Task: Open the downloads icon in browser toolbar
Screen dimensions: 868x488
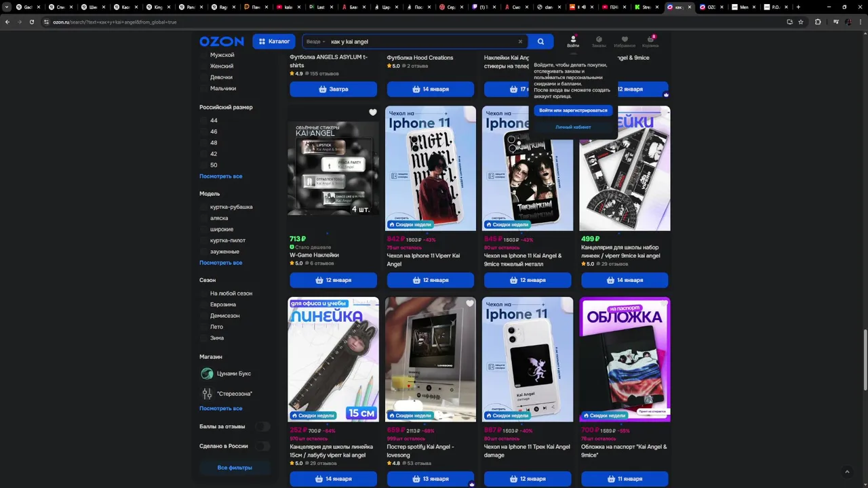Action: 789,22
